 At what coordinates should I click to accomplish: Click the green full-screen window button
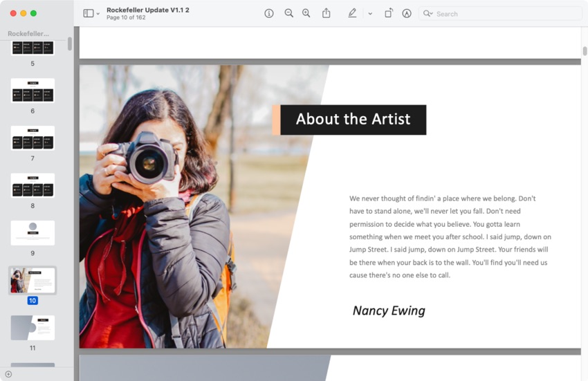point(33,14)
